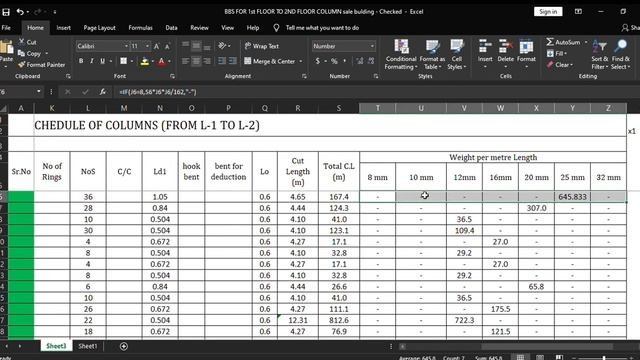Align text to the left

click(185, 61)
